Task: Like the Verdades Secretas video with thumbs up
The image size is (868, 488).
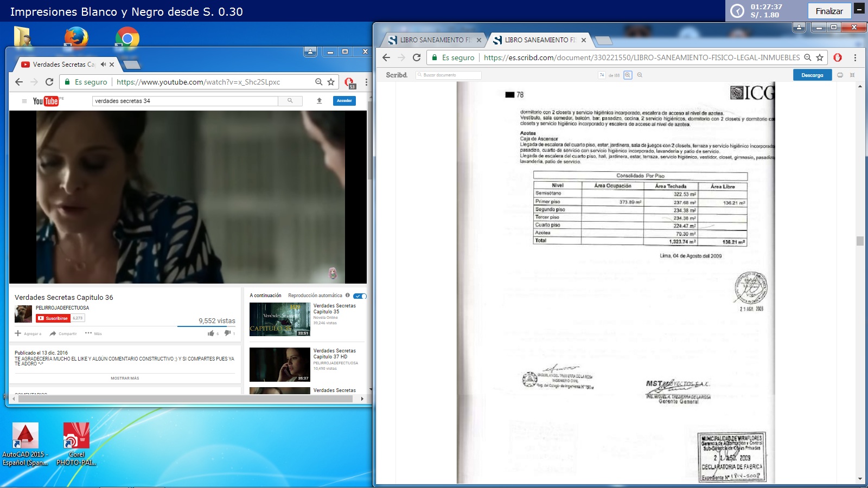Action: click(x=211, y=333)
